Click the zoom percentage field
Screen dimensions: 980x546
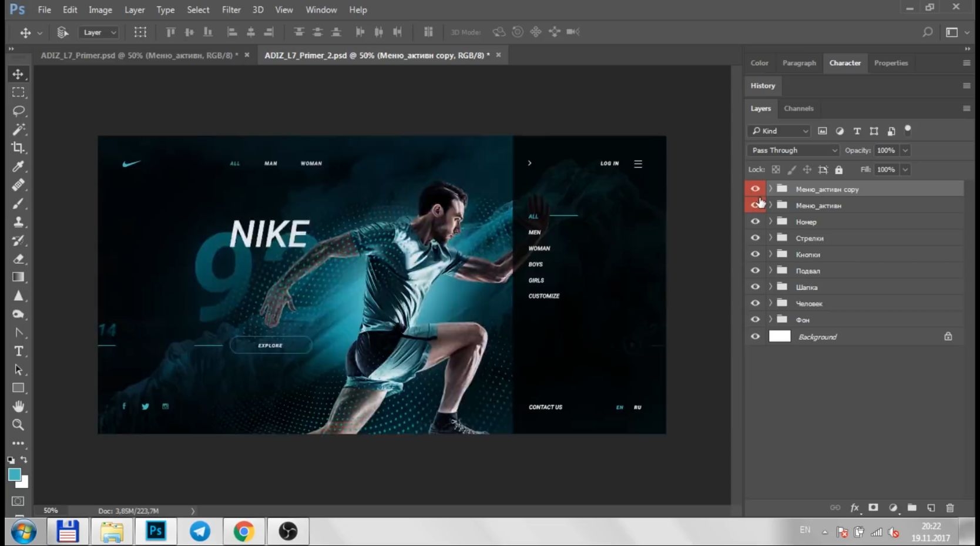point(51,511)
